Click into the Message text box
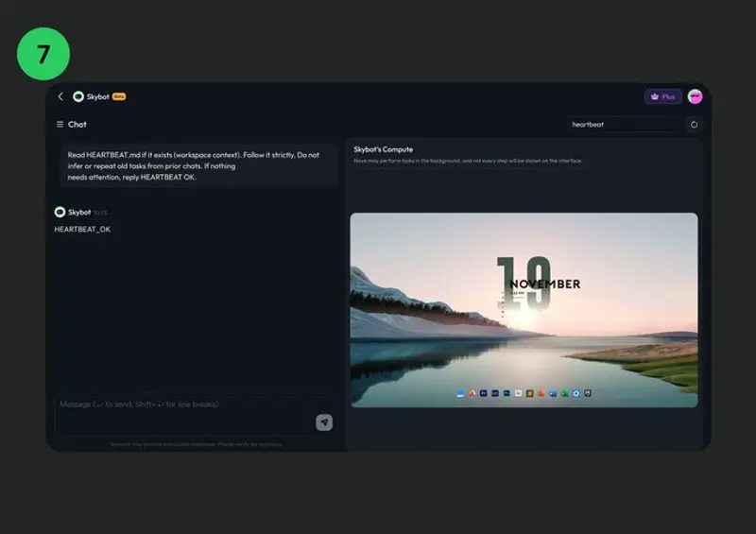The width and height of the screenshot is (756, 534). coord(180,405)
